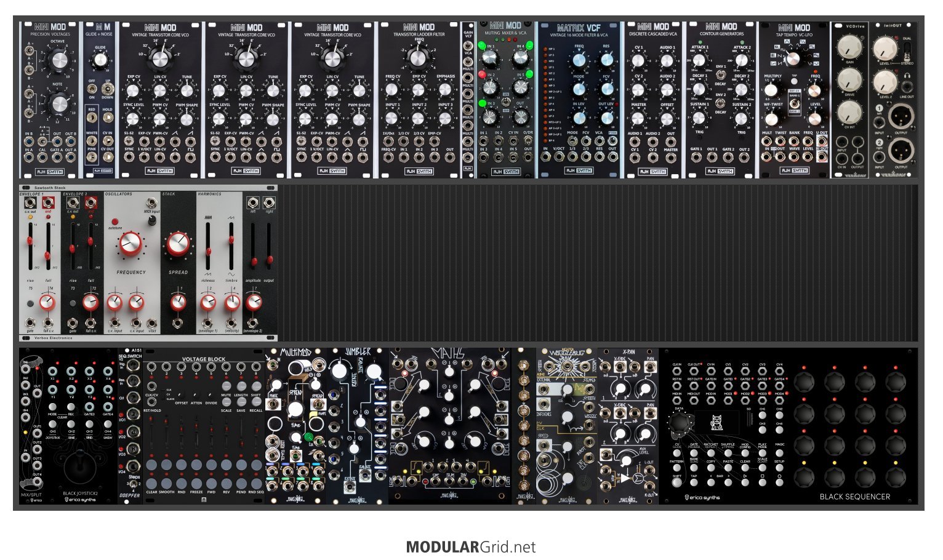Click the LEVEL 1 knob on twinOUT
Viewport: 943px width, 560px height.
click(x=885, y=49)
